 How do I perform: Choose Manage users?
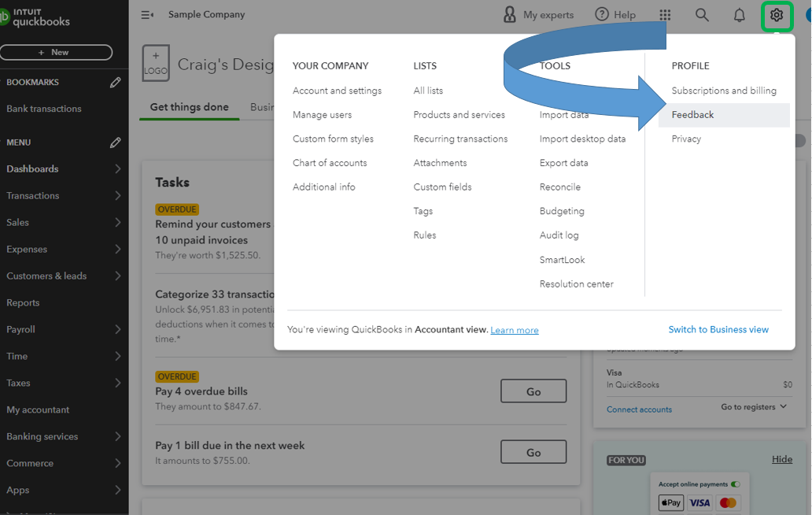point(322,115)
